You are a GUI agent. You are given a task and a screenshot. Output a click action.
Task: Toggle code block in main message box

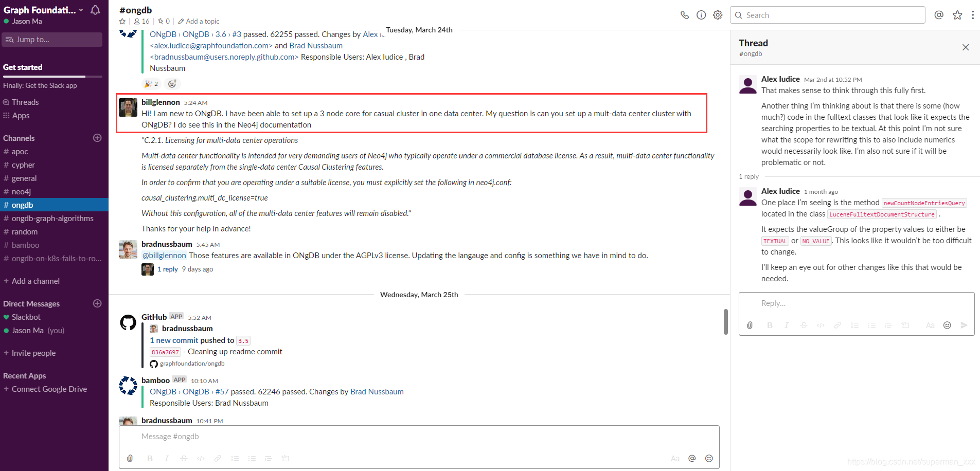pos(286,458)
